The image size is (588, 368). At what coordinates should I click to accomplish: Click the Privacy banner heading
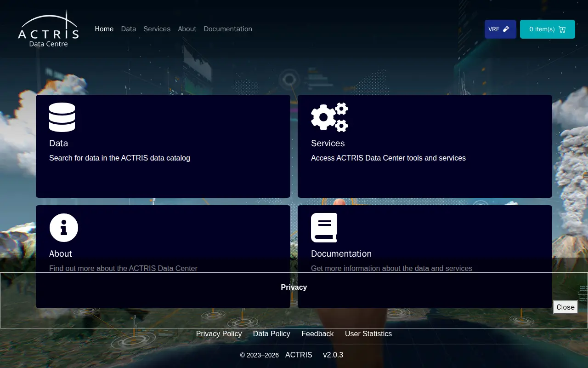click(x=294, y=287)
